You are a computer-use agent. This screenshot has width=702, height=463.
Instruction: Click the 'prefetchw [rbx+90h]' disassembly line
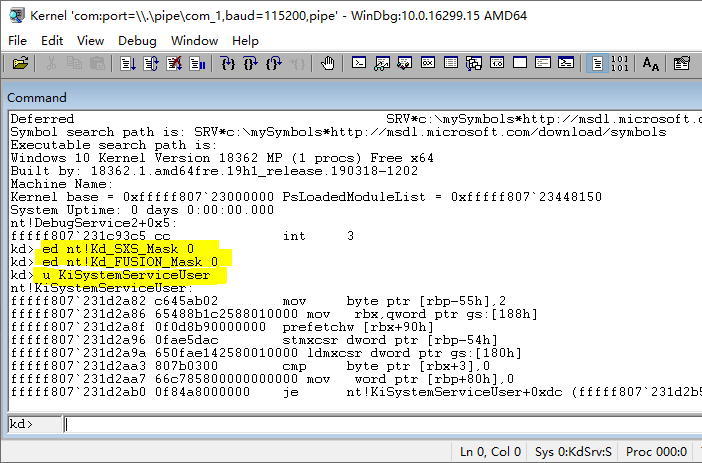click(x=222, y=327)
